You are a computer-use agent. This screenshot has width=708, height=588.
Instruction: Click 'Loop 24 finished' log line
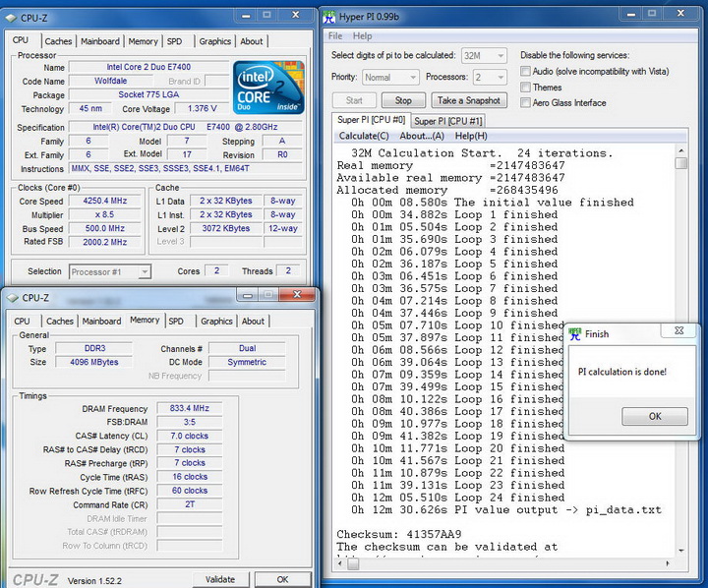click(x=458, y=498)
